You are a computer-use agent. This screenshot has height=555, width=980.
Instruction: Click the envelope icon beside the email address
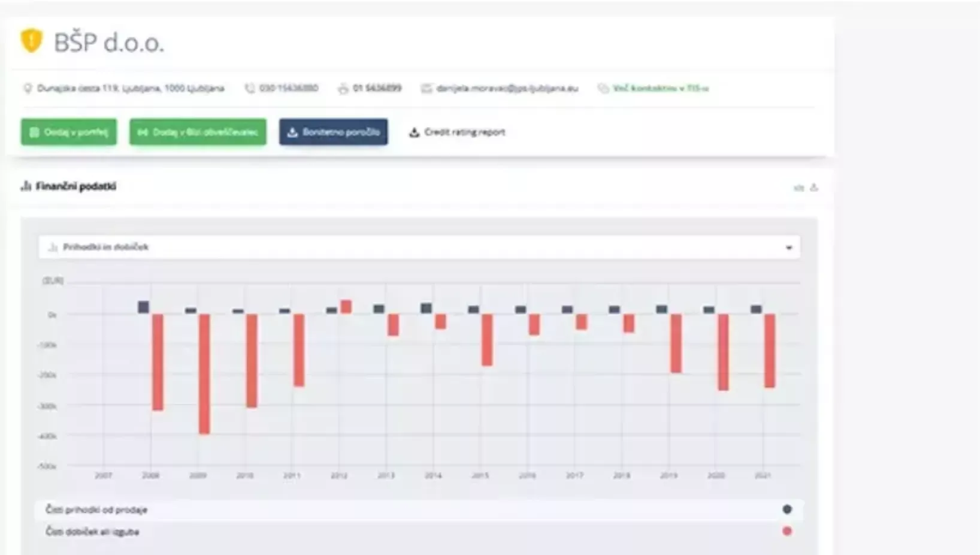[426, 89]
